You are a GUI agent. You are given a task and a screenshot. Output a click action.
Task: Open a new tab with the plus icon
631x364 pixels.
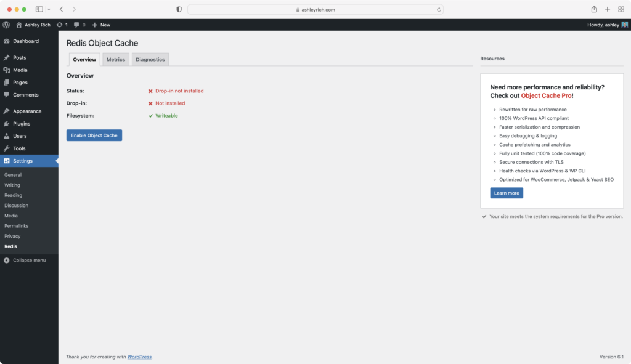click(607, 9)
